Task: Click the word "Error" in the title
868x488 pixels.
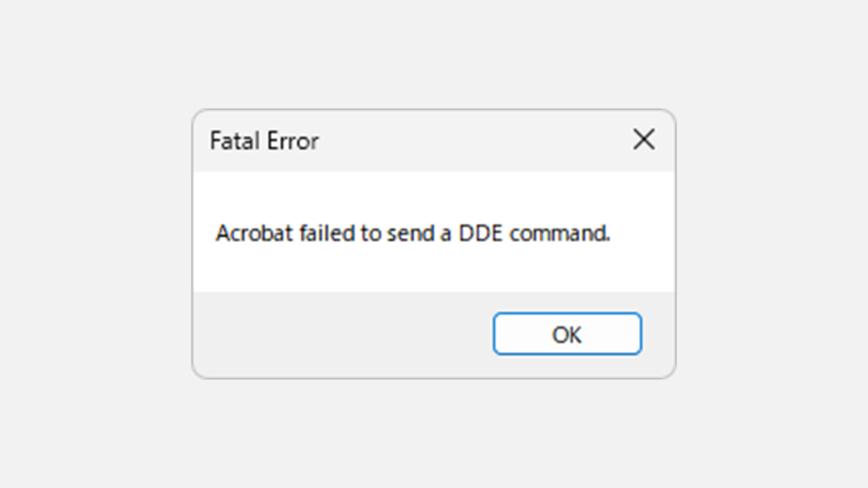Action: pyautogui.click(x=292, y=141)
